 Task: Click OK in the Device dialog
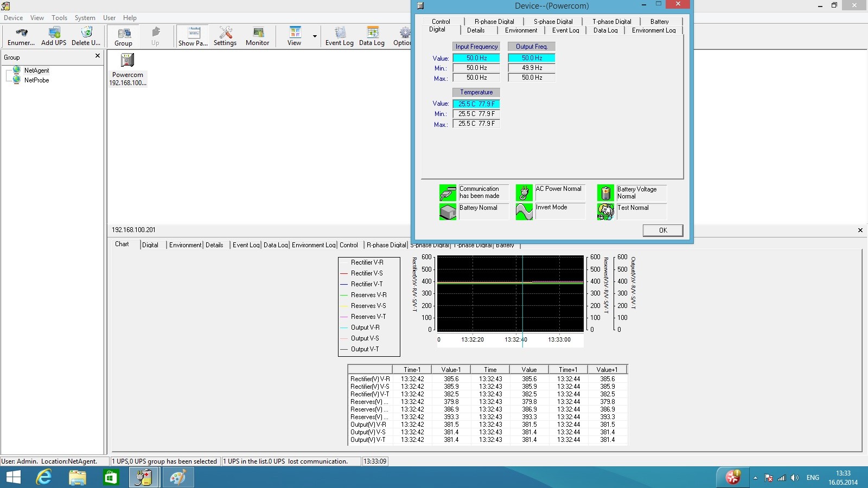(662, 230)
